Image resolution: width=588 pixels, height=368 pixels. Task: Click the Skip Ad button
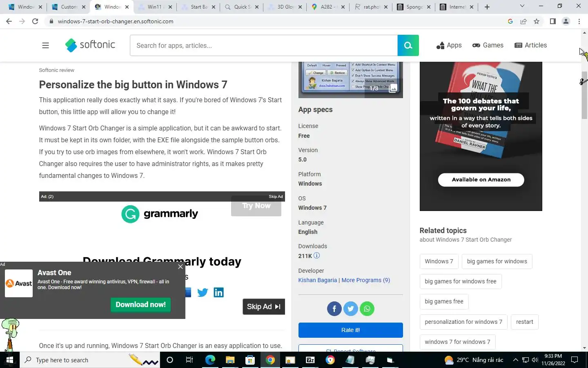click(264, 307)
